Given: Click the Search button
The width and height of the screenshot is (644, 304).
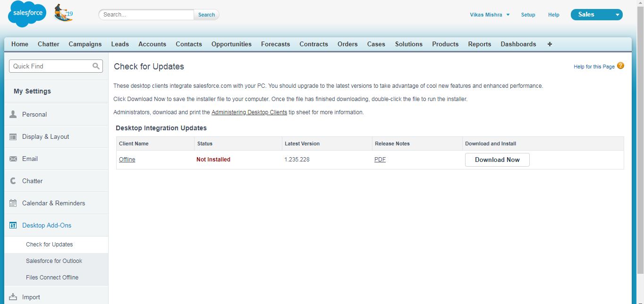Looking at the screenshot, I should (206, 15).
